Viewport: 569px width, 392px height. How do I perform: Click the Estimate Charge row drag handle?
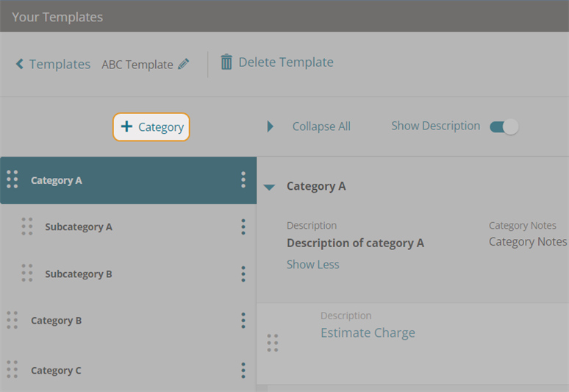tap(273, 343)
